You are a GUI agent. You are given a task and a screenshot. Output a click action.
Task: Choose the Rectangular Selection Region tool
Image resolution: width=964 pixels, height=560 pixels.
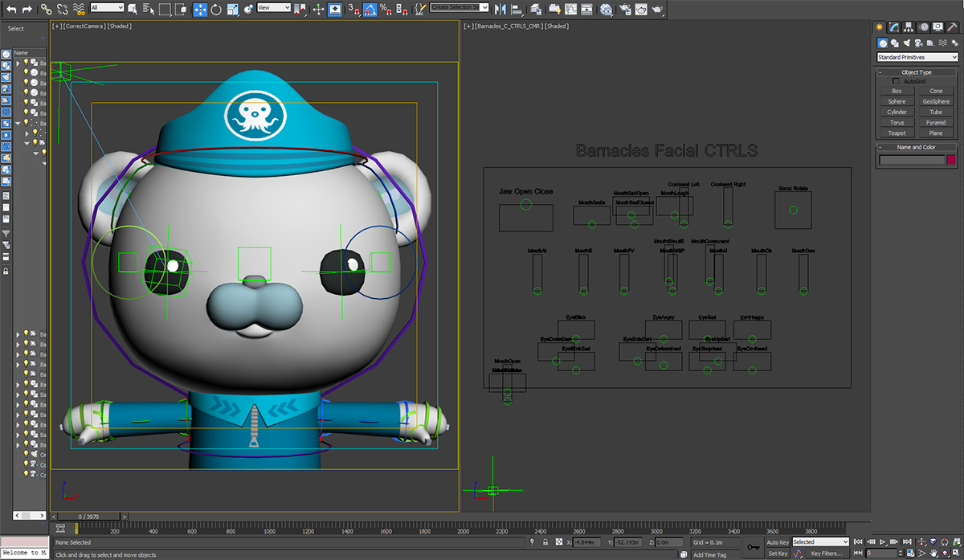pos(165,10)
